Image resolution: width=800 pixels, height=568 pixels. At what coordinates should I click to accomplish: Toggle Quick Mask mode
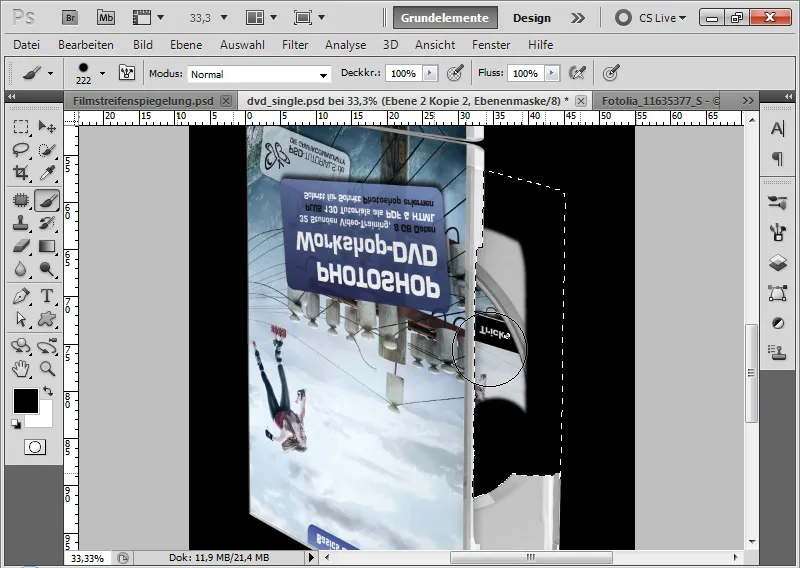[x=35, y=448]
